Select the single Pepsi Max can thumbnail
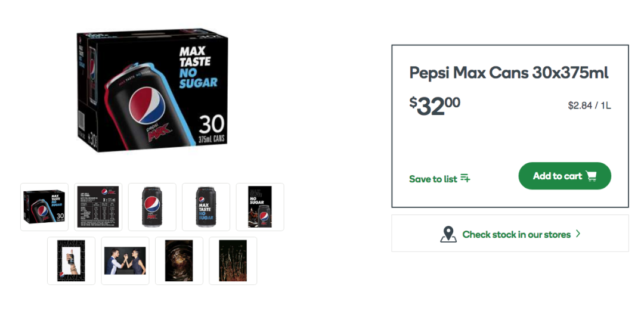 pyautogui.click(x=152, y=207)
